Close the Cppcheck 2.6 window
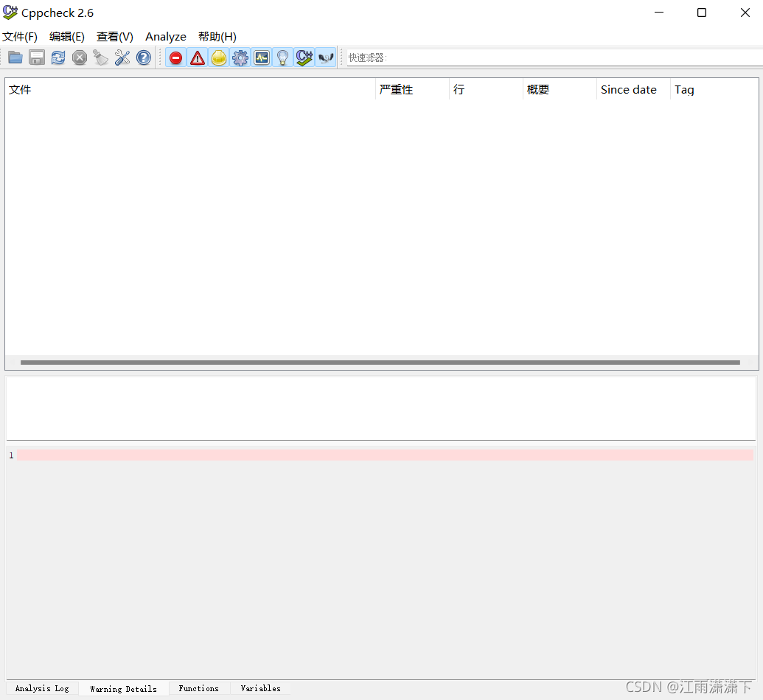763x700 pixels. click(745, 13)
